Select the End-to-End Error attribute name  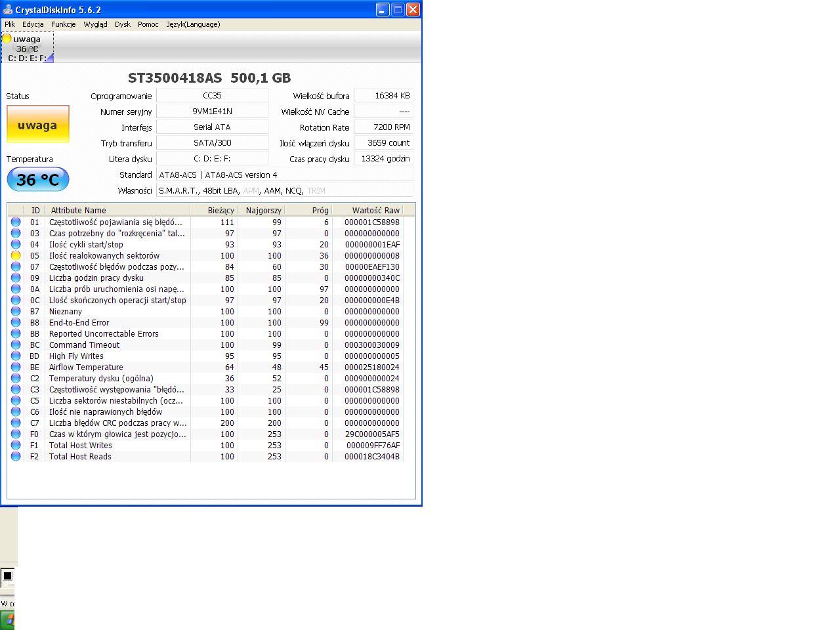pos(79,323)
